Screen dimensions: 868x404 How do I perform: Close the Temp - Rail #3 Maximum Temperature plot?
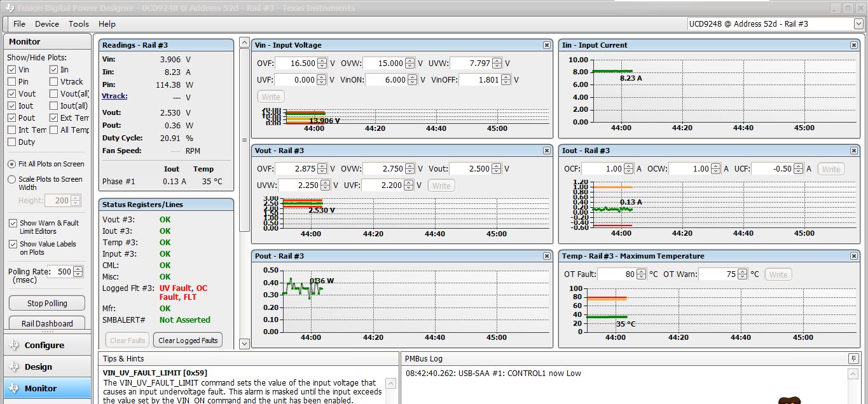click(854, 256)
